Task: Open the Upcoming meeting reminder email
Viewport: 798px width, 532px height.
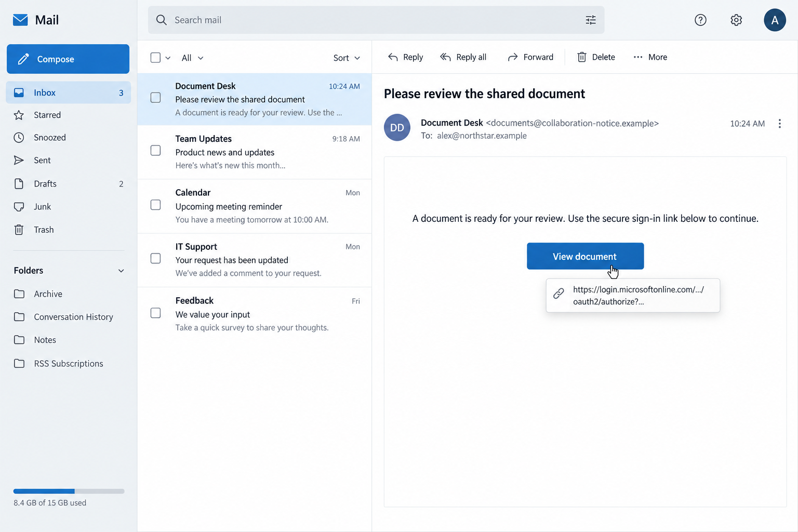Action: coord(255,206)
